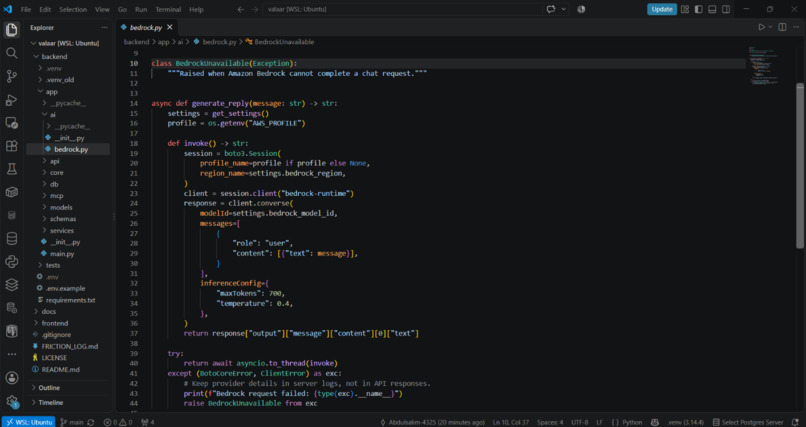
Task: Open the Run and Debug view
Action: (11, 100)
